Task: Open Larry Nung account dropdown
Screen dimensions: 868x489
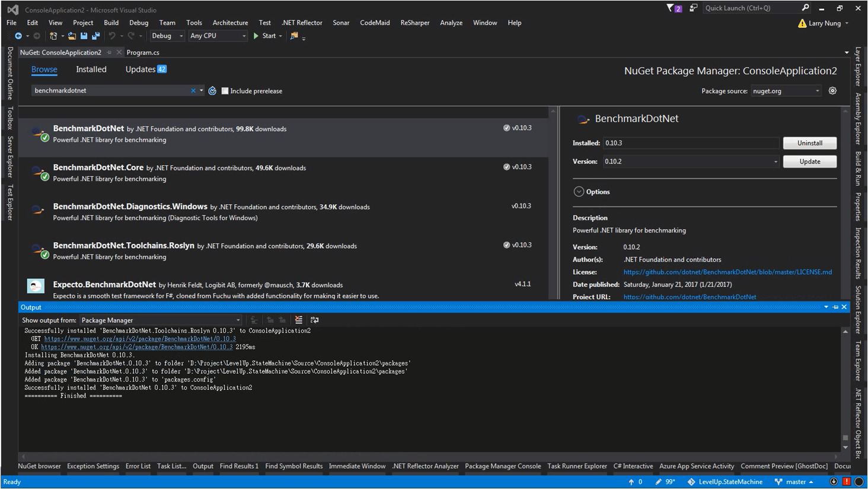Action: [847, 23]
